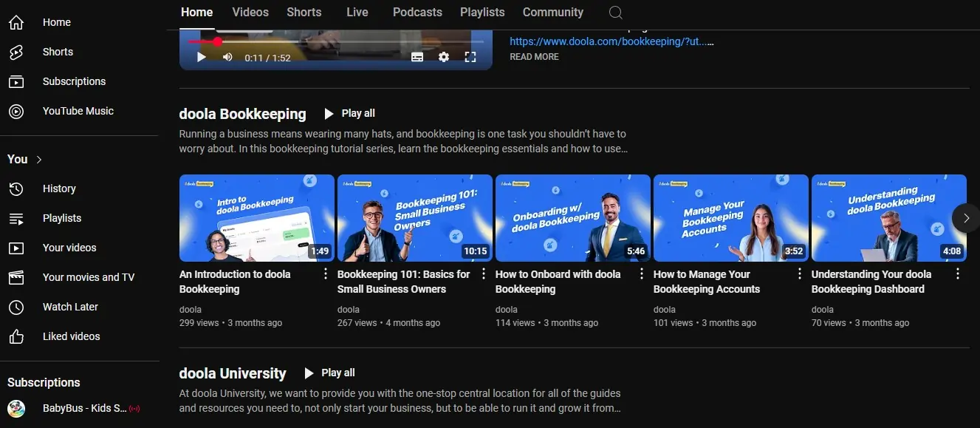Play the featured video
This screenshot has height=428, width=980.
tap(201, 57)
